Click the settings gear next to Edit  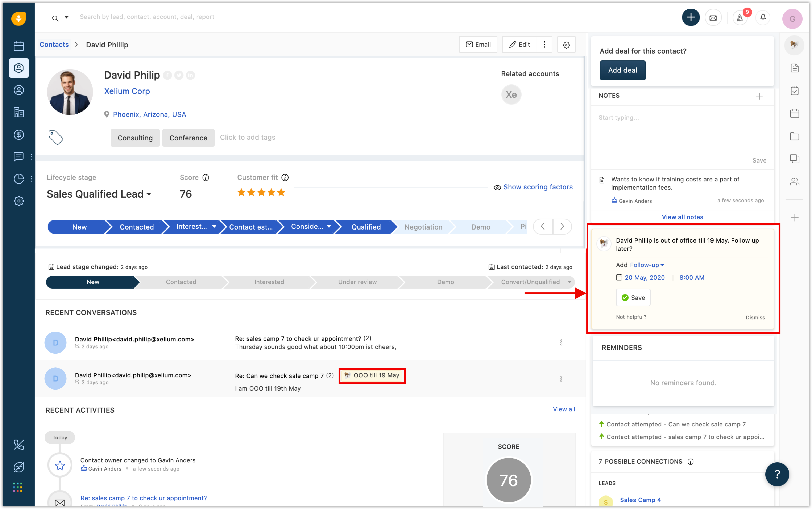[x=566, y=45]
